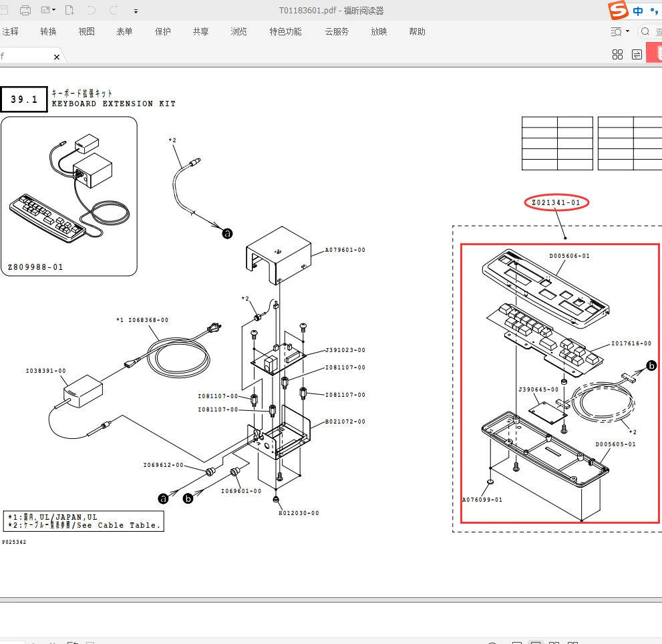The height and width of the screenshot is (644, 662).
Task: Open the customize quick access toolbar dropdown
Action: (136, 11)
